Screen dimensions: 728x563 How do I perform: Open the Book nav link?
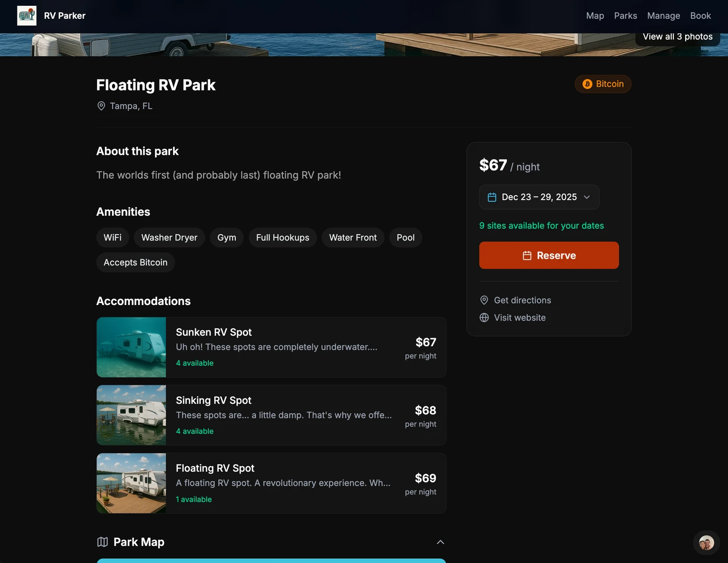coord(700,16)
